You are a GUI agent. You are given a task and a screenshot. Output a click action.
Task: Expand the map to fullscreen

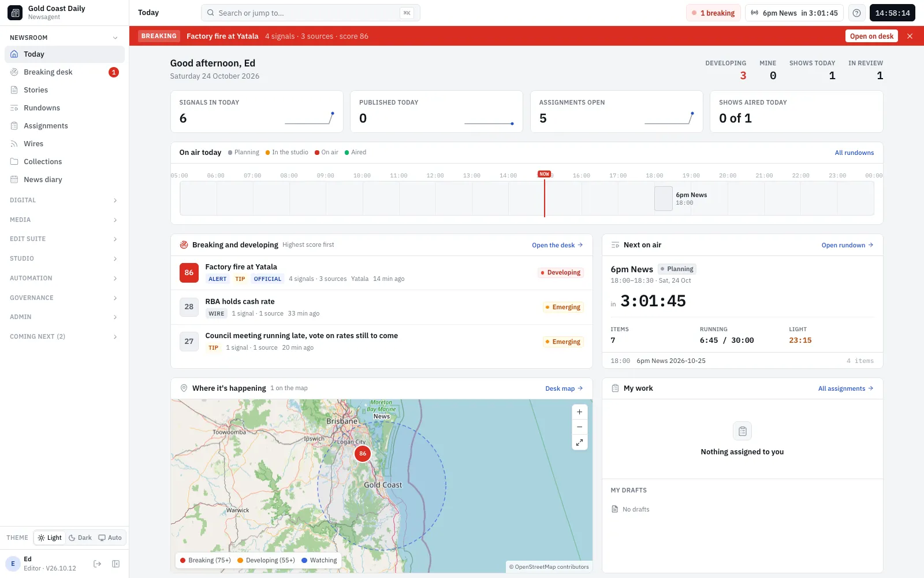point(579,442)
